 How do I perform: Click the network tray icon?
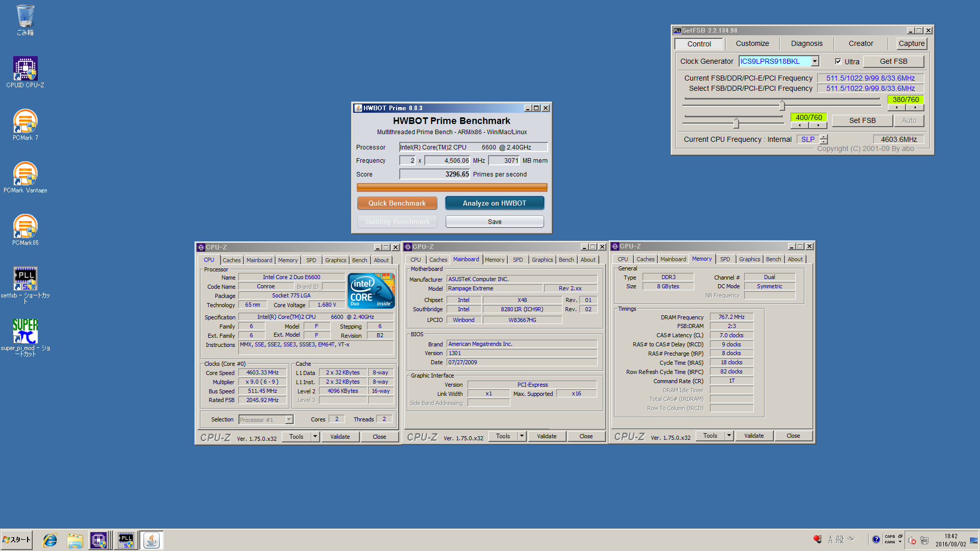click(924, 540)
